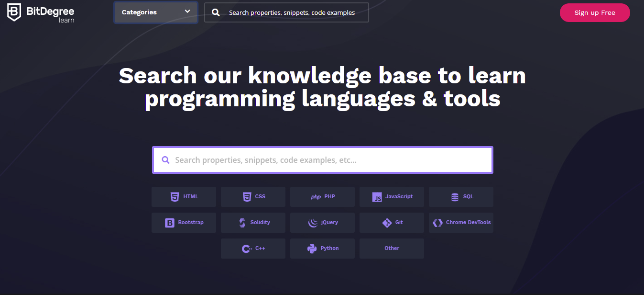Click the Python snake logo icon
Viewport: 644px width, 295px height.
click(312, 249)
